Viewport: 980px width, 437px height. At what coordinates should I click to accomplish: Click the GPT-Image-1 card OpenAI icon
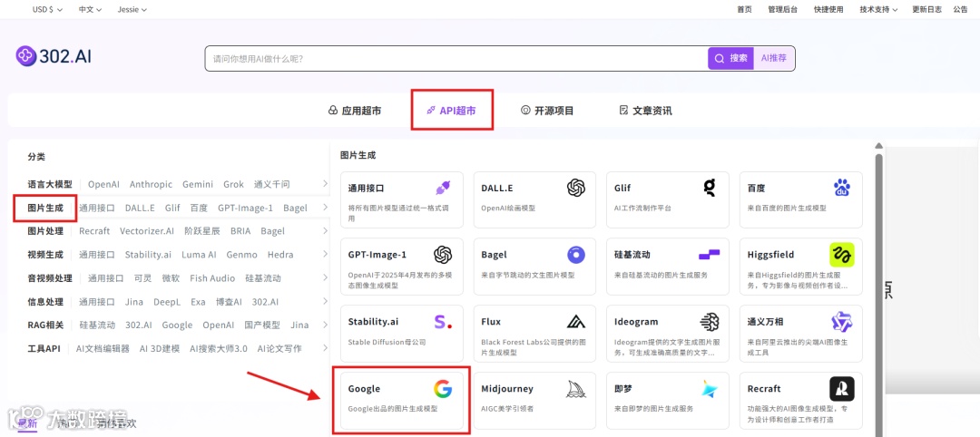tap(443, 254)
